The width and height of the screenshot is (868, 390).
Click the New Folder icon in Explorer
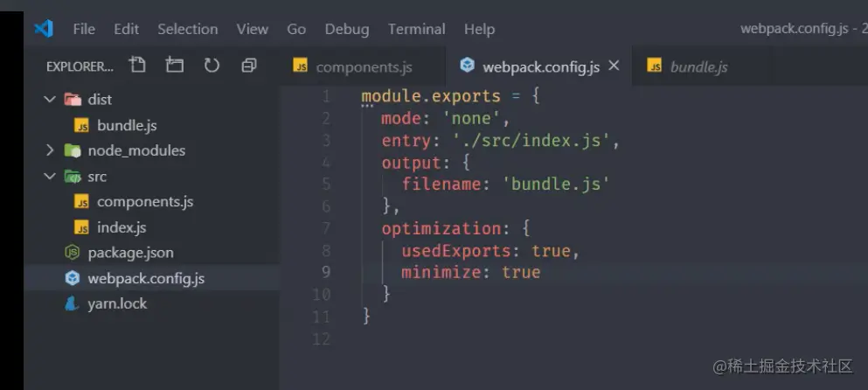click(174, 66)
